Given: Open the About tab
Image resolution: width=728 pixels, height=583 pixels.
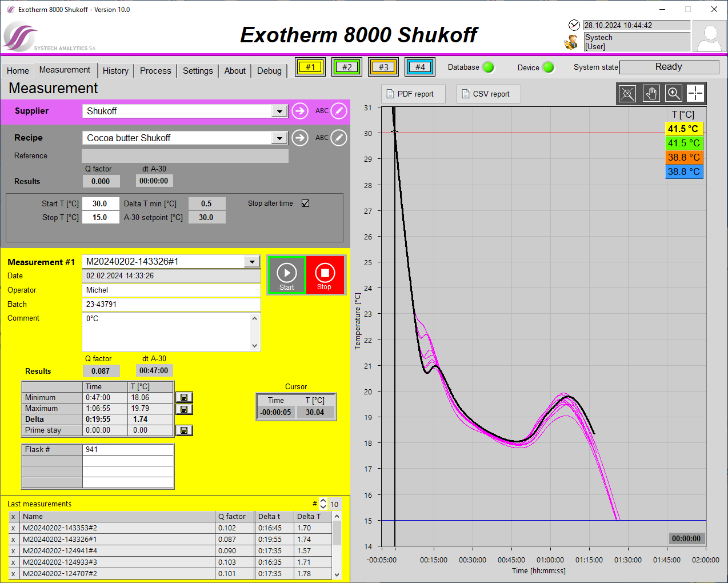Looking at the screenshot, I should tap(235, 71).
